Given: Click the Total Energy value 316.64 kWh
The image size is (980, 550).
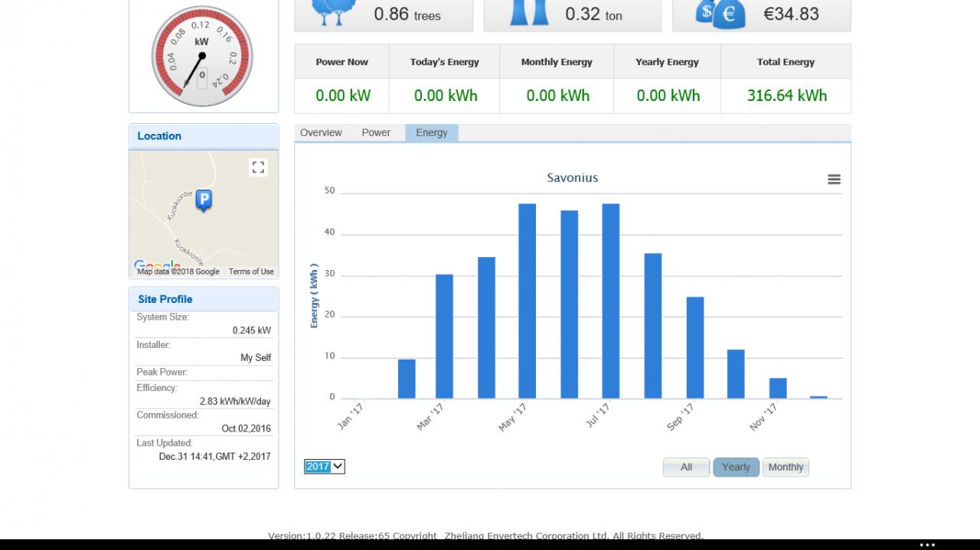Looking at the screenshot, I should tap(787, 96).
